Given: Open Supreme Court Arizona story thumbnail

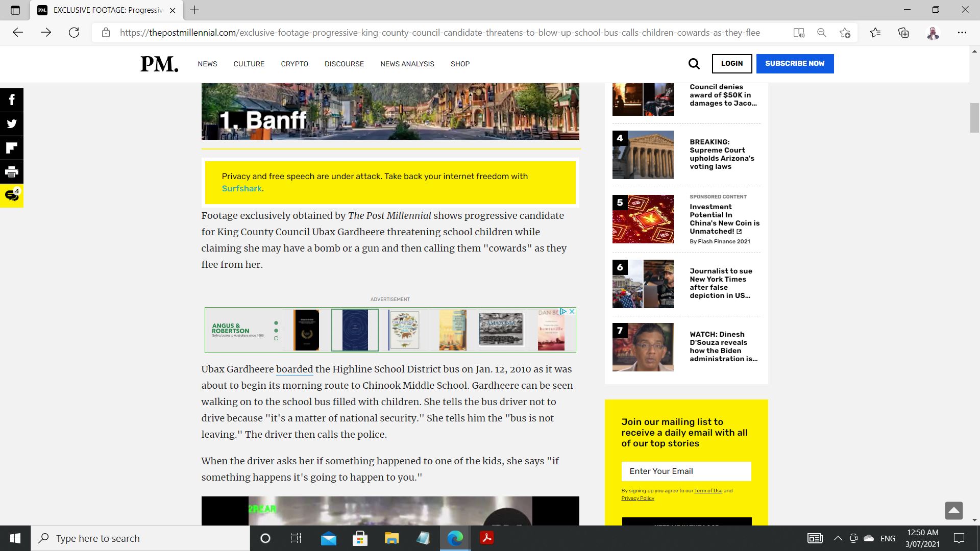Looking at the screenshot, I should pyautogui.click(x=643, y=155).
